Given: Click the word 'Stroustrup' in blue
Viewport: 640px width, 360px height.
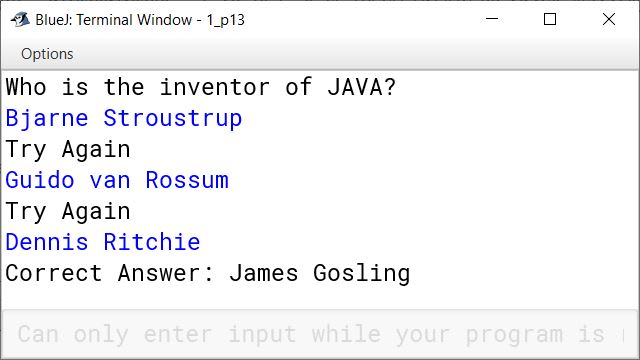Looking at the screenshot, I should click(173, 119).
